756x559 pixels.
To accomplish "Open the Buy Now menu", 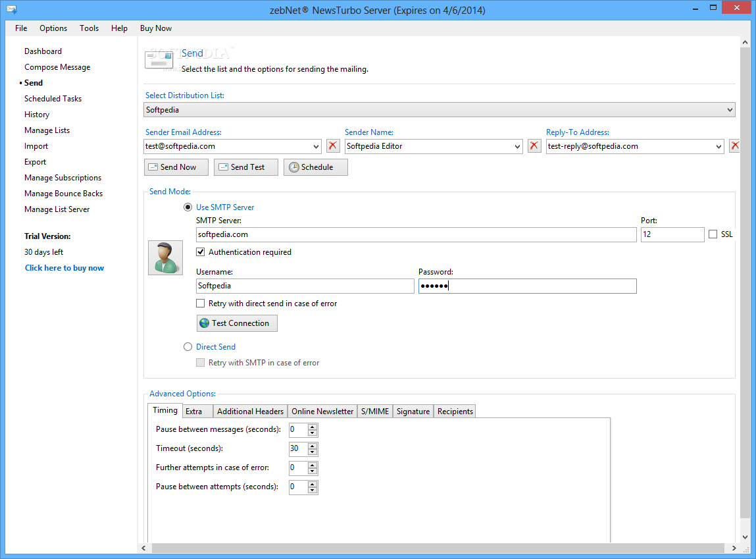I will (156, 28).
